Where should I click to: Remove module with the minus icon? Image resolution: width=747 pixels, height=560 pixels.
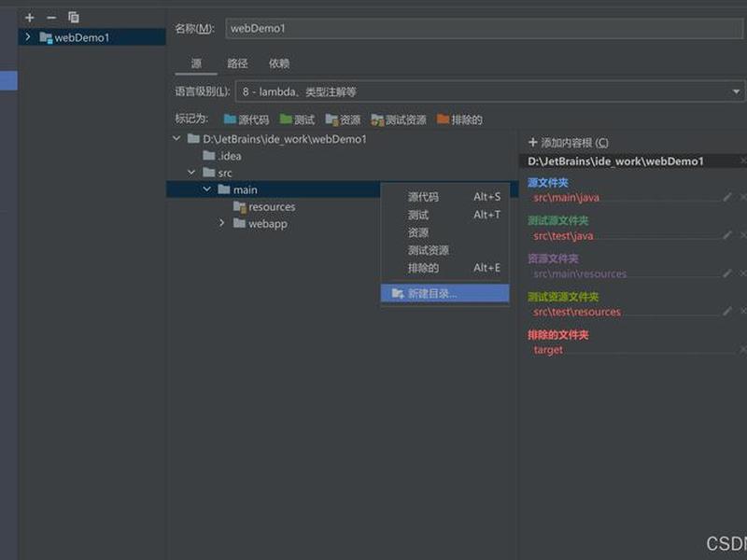tap(51, 18)
